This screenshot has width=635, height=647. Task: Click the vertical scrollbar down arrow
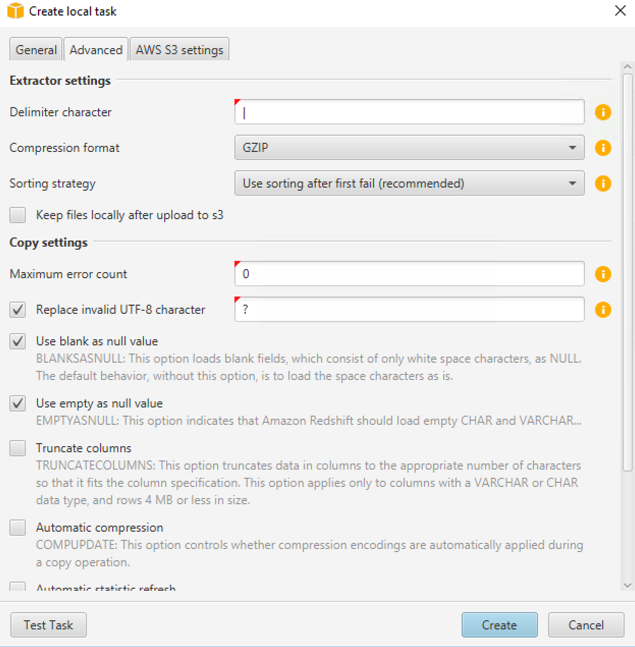628,585
